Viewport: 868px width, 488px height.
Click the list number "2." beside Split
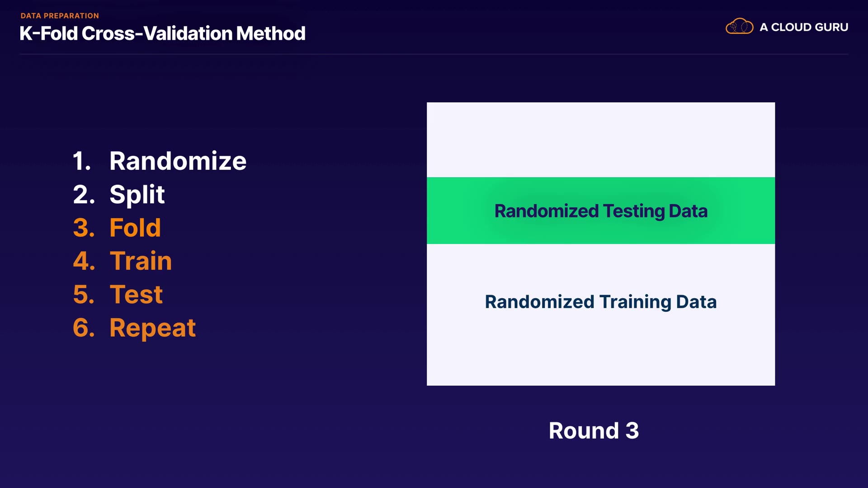[84, 194]
